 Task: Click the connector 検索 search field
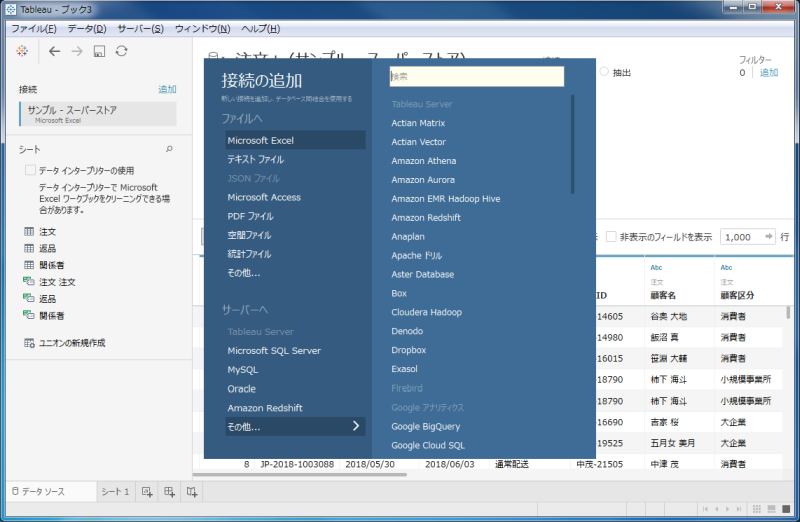click(x=477, y=76)
